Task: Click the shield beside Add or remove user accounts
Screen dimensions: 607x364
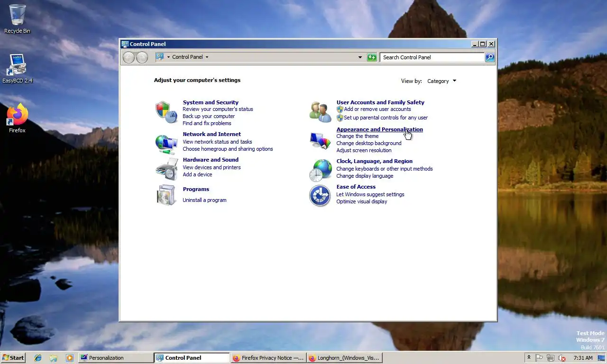Action: tap(340, 109)
